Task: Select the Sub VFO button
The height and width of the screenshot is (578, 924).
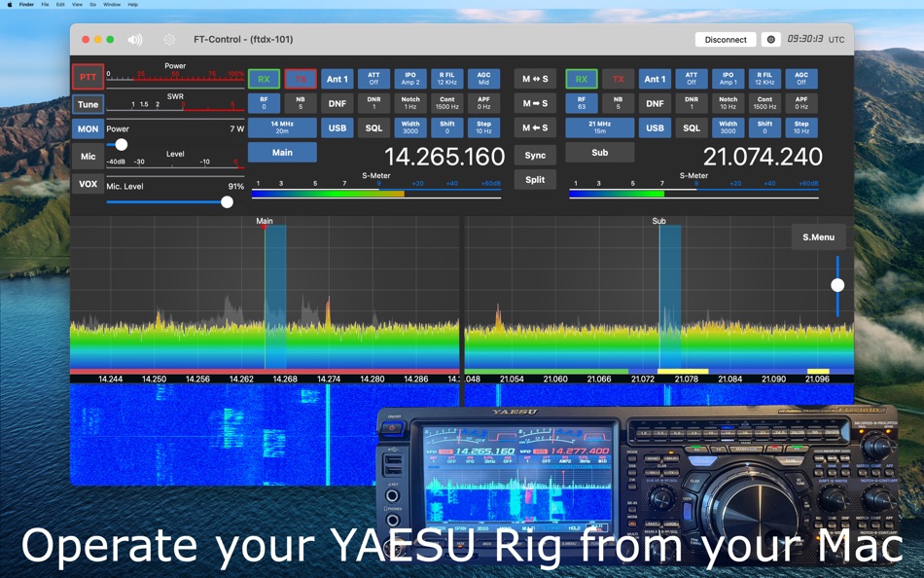Action: pyautogui.click(x=600, y=152)
